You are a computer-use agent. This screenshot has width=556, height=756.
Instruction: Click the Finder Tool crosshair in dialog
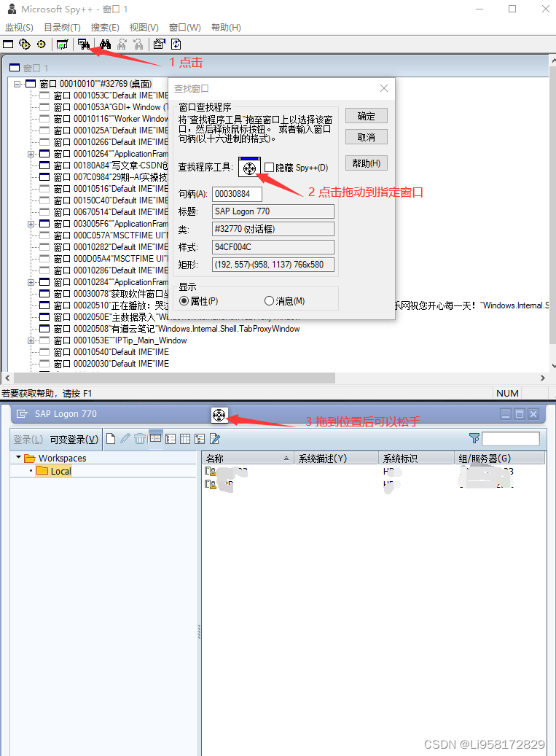coord(249,167)
